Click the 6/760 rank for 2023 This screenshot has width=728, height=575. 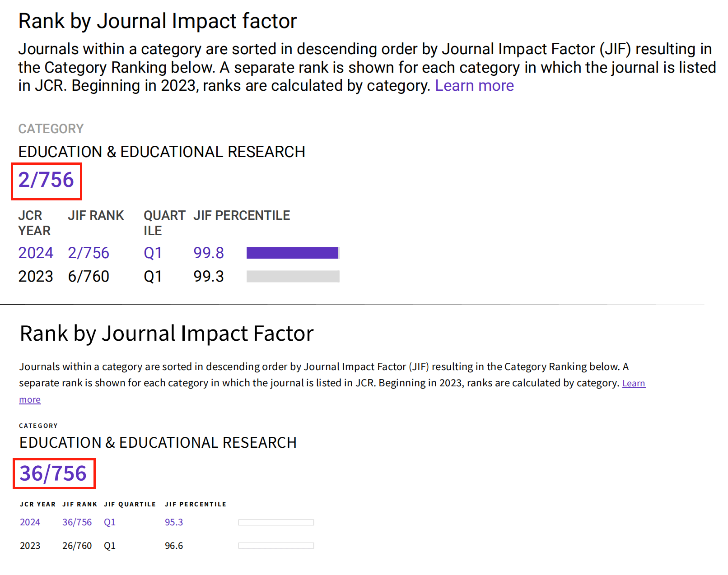(89, 276)
